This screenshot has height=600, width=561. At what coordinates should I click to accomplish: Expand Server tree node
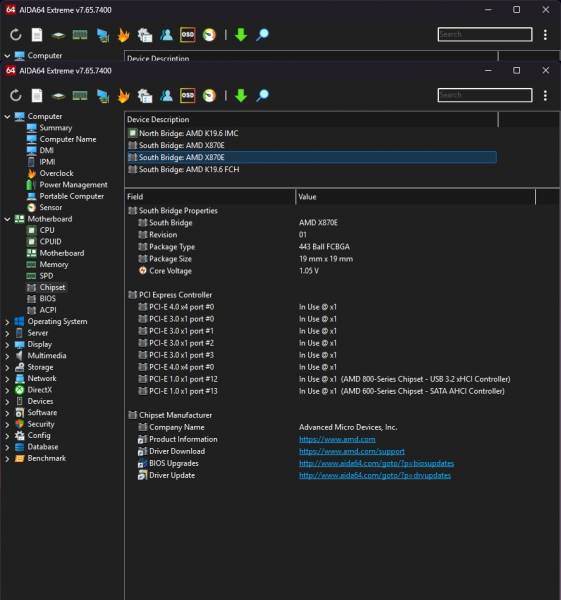pos(7,333)
